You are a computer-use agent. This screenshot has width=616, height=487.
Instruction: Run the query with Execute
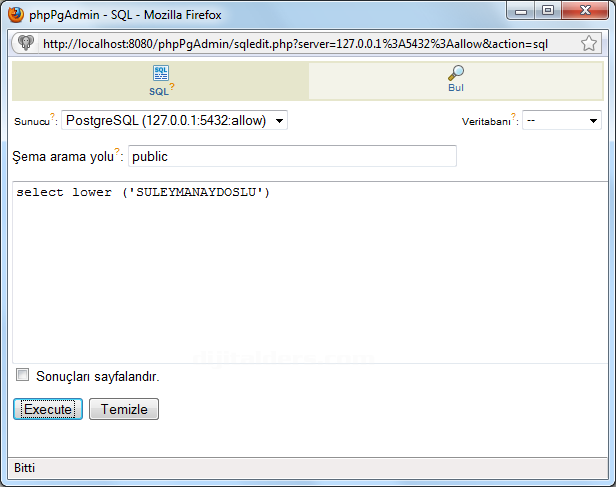click(48, 409)
